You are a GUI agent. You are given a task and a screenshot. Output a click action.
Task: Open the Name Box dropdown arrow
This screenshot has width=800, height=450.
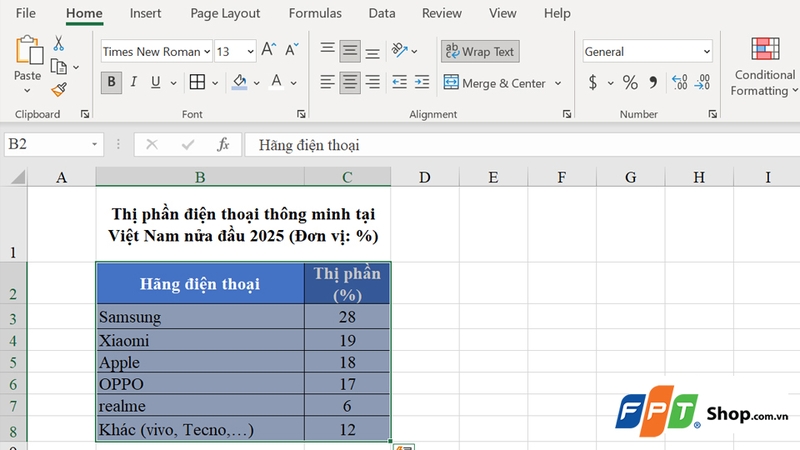[95, 145]
